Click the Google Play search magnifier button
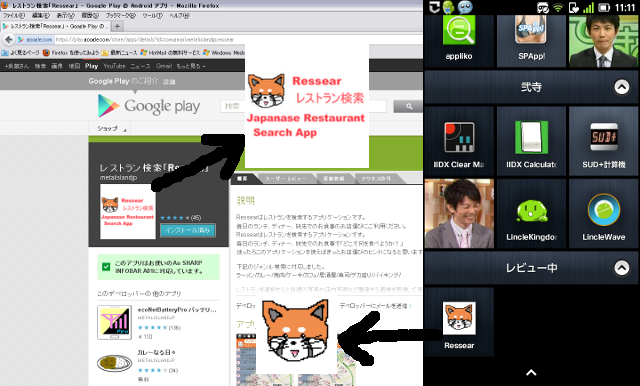Viewport: 640px width, 386px height. pyautogui.click(x=409, y=106)
